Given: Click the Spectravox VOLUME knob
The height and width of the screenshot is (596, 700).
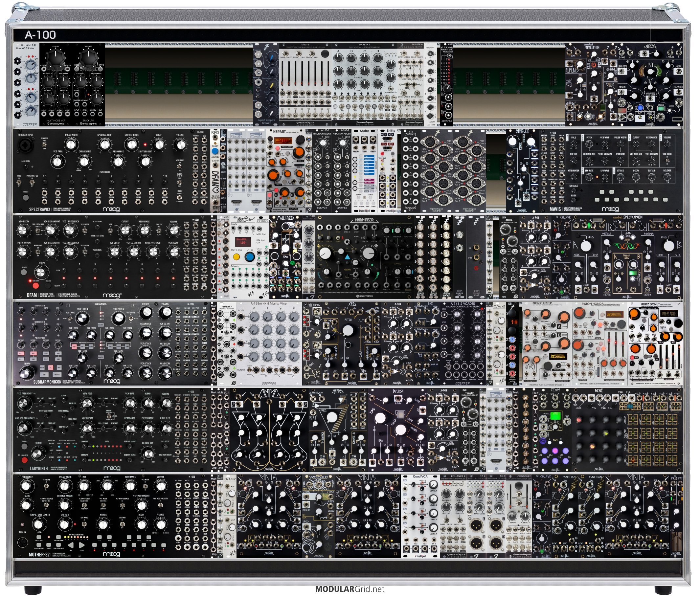Looking at the screenshot, I should (180, 145).
